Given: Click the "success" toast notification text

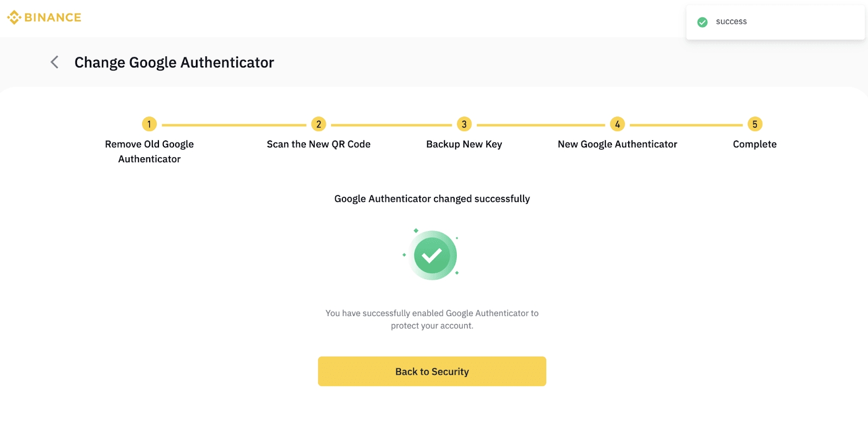Looking at the screenshot, I should [731, 22].
